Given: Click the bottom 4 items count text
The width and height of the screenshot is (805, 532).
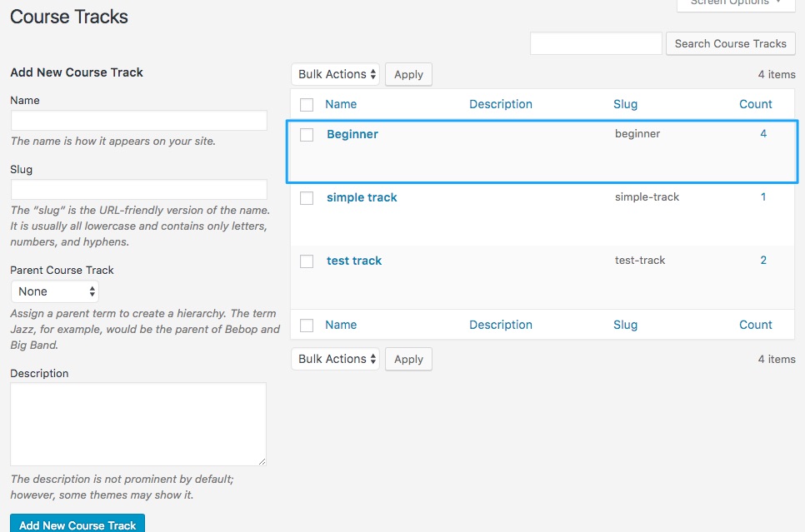Looking at the screenshot, I should (777, 359).
